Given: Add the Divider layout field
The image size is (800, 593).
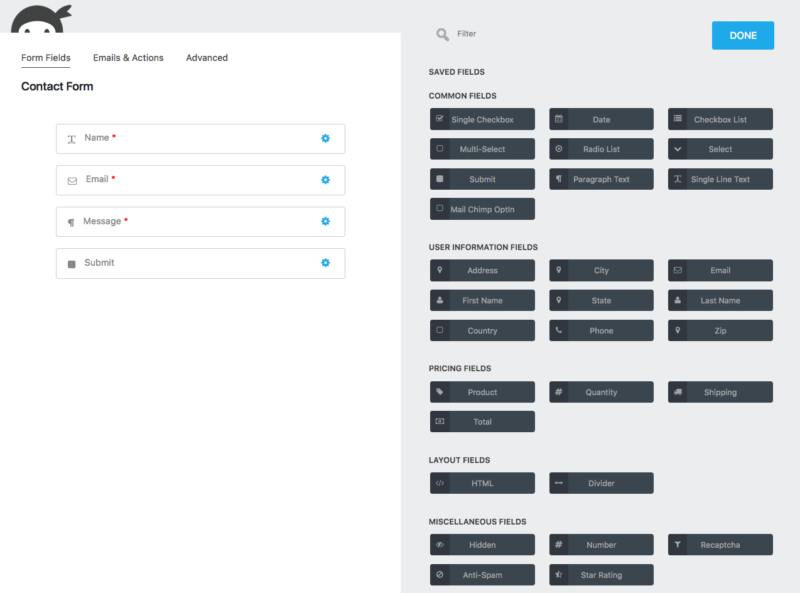Looking at the screenshot, I should 601,482.
